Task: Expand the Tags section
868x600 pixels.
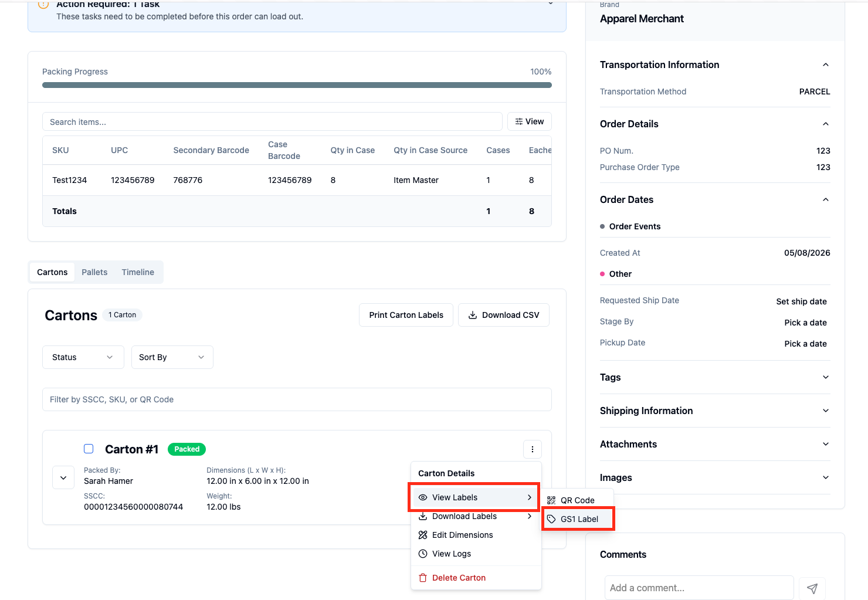Action: [826, 377]
